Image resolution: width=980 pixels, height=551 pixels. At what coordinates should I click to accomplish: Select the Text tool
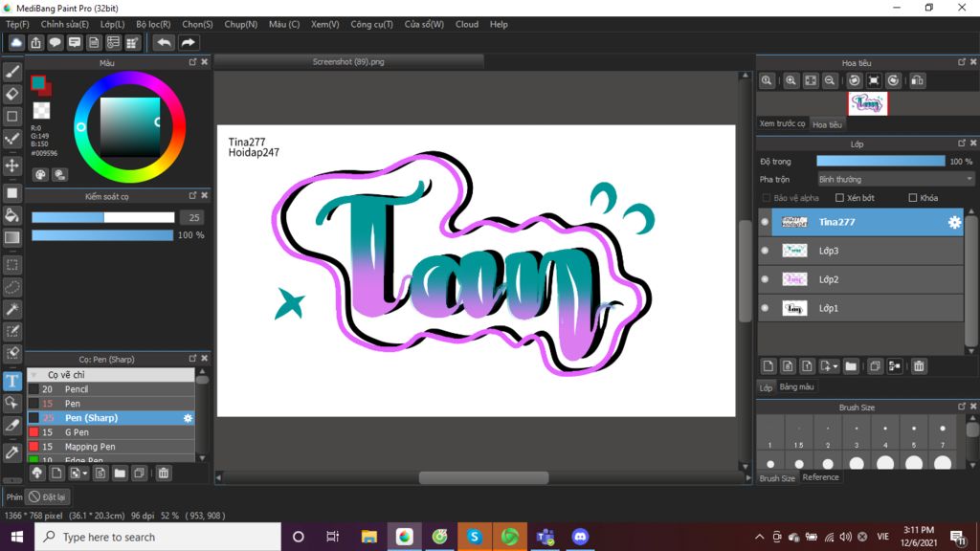pos(11,381)
